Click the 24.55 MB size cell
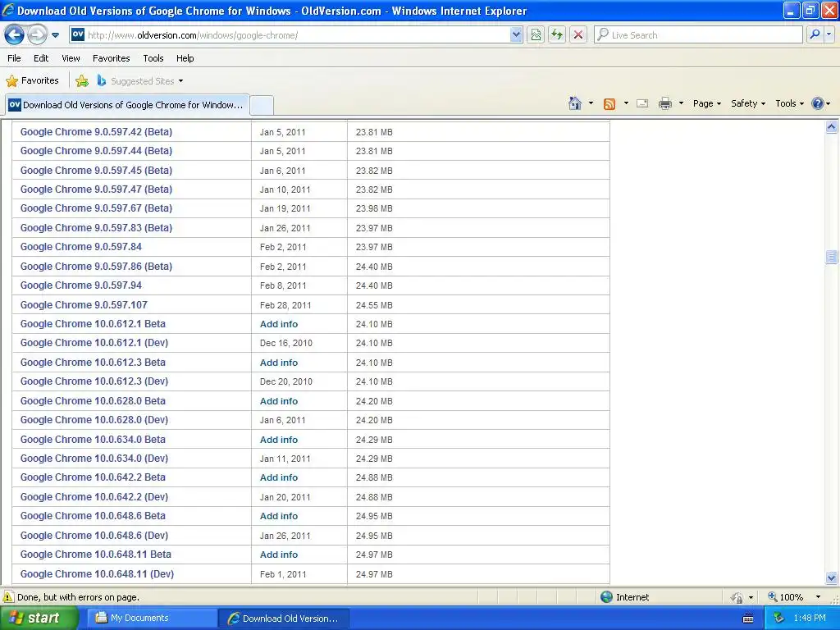840x630 pixels. (x=374, y=305)
